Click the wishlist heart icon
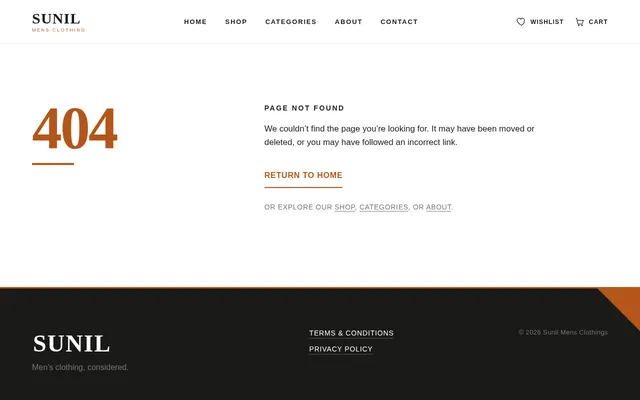Viewport: 640px width, 400px height. click(520, 22)
